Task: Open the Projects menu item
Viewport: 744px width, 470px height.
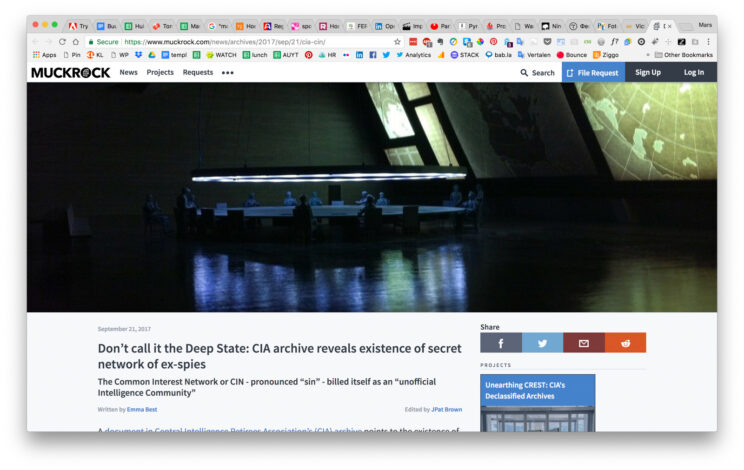Action: pyautogui.click(x=160, y=73)
